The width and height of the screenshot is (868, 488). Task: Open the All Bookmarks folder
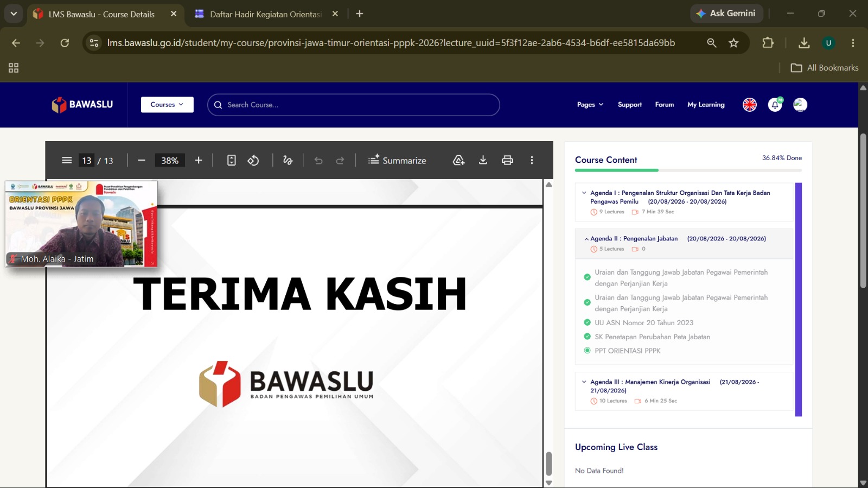coord(825,68)
